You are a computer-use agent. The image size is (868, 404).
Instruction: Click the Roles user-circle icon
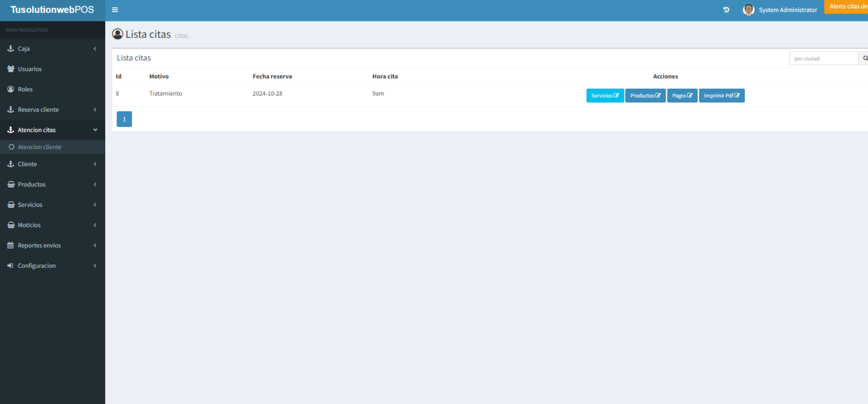(x=11, y=89)
